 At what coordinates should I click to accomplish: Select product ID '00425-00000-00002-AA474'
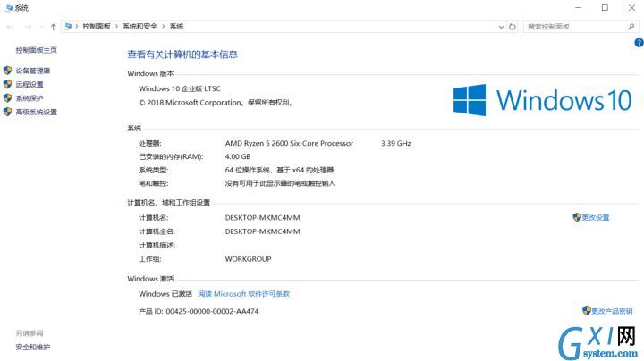coord(212,311)
